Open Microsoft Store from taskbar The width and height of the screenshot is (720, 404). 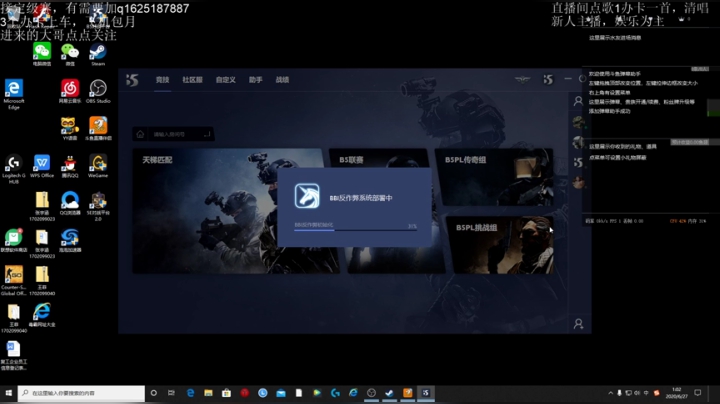tap(226, 393)
